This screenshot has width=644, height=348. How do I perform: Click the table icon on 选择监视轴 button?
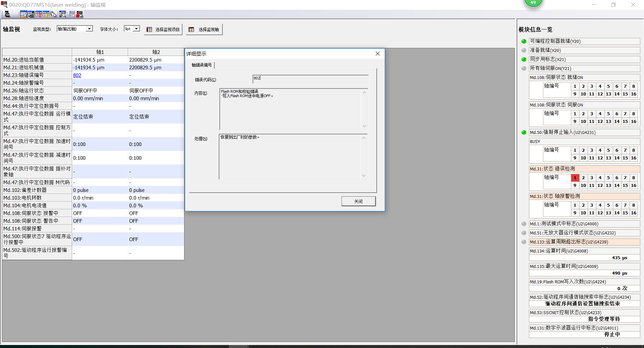[x=191, y=29]
